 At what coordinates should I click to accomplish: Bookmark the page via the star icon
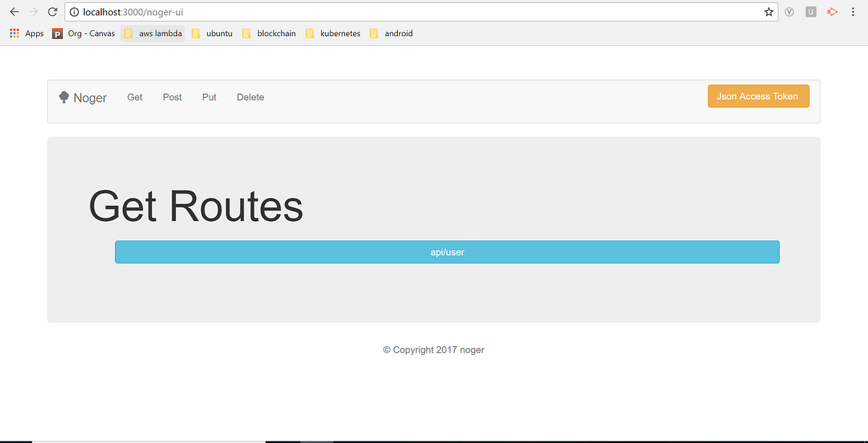768,12
